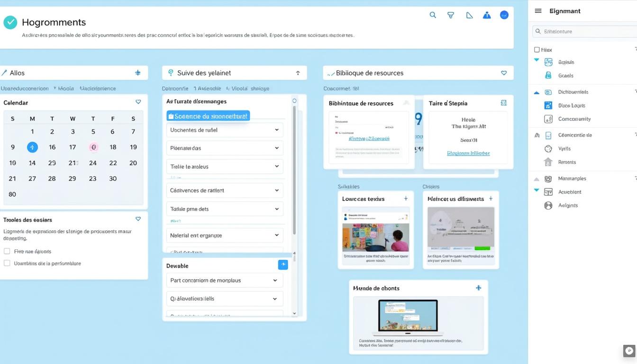Switch to the Chiekrs tab
Screen dimensions: 637x364
[x=430, y=186]
